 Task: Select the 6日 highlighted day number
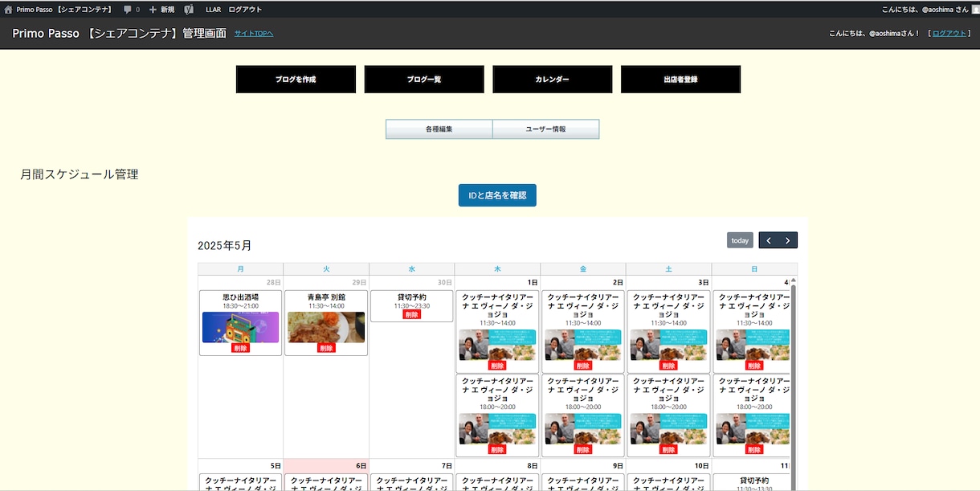(361, 466)
